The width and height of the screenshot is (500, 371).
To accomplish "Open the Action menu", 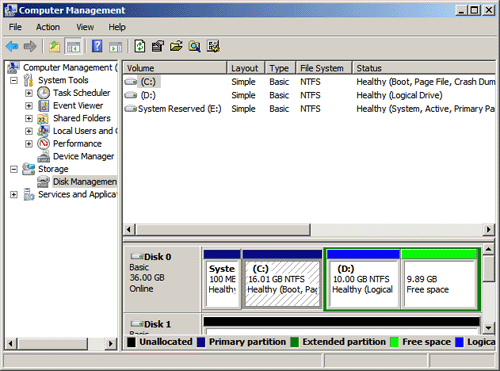I will click(48, 27).
